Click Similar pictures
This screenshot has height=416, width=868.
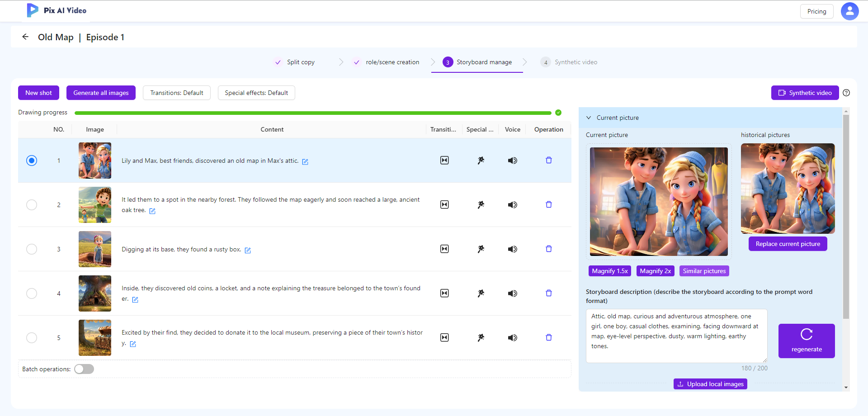(x=704, y=271)
